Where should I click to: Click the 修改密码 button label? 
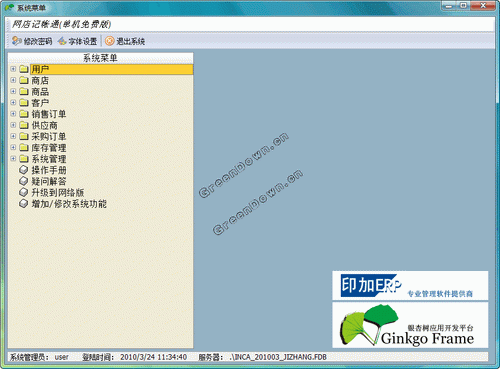(x=38, y=41)
